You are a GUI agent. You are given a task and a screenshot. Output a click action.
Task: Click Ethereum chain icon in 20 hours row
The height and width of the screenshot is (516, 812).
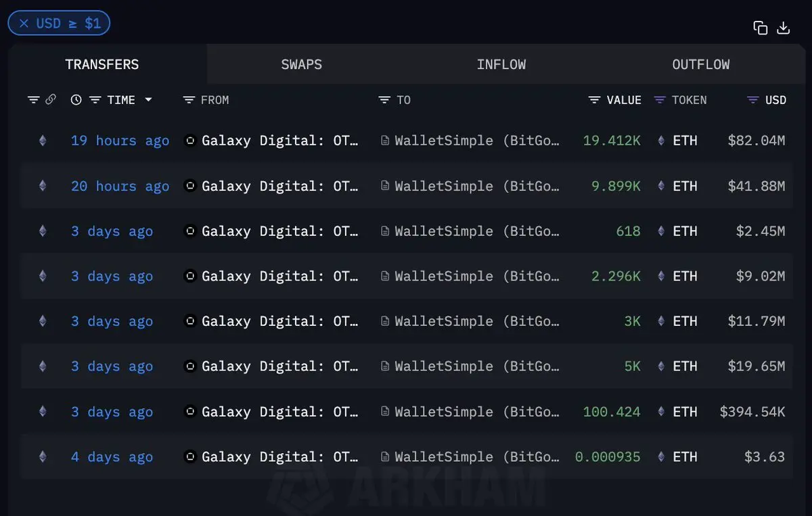[x=43, y=186]
